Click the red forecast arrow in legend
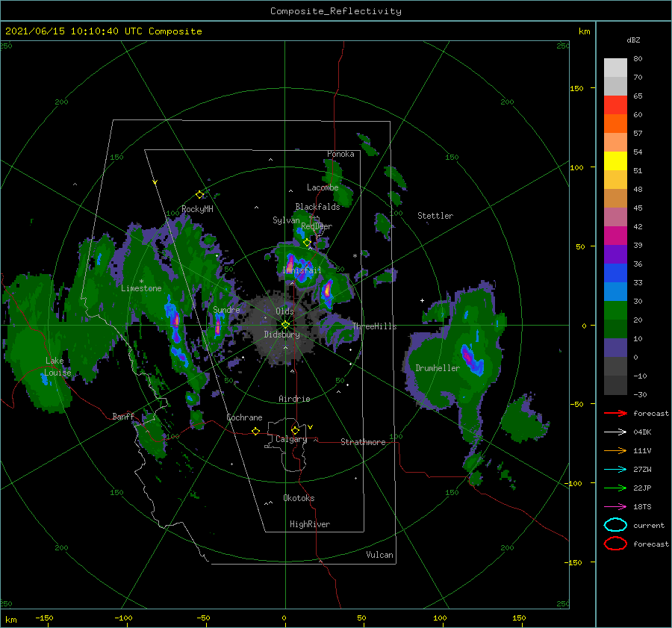Viewport: 672px width, 628px height. 615,413
